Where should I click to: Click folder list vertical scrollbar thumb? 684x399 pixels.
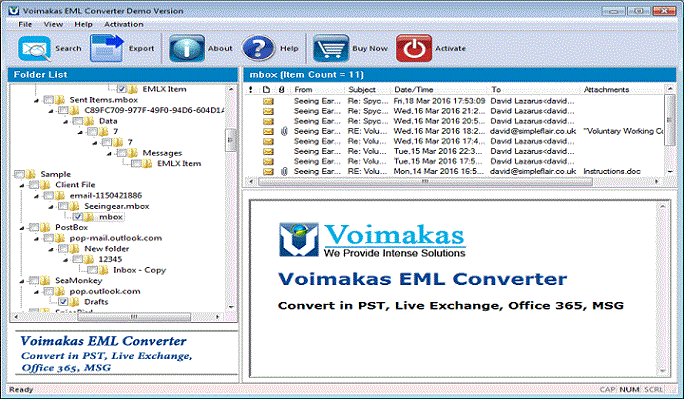pos(231,140)
